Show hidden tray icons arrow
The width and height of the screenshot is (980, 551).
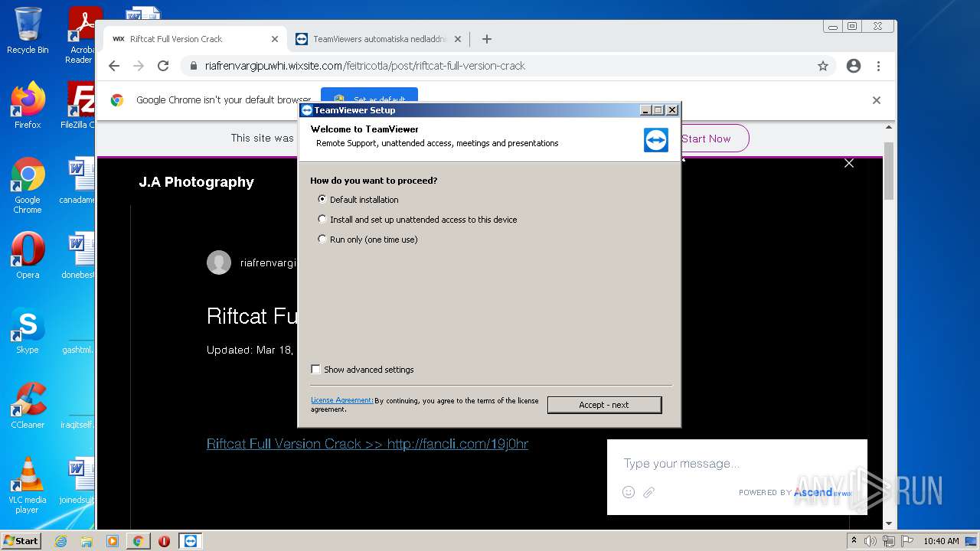pyautogui.click(x=854, y=541)
